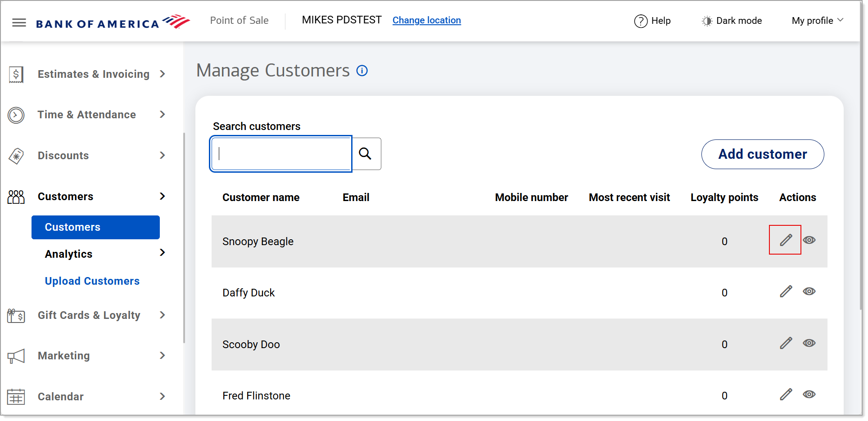Expand Estimates & Invoicing chevron
868x421 pixels.
point(163,74)
